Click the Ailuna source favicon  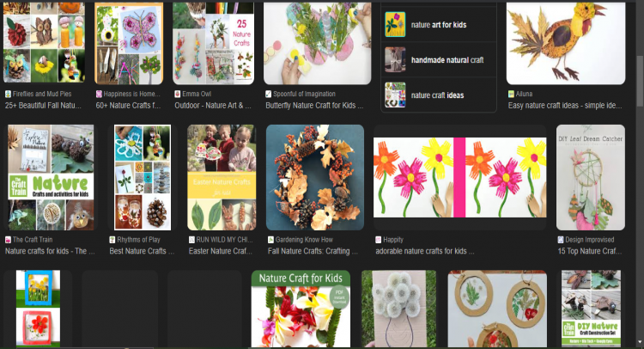click(x=511, y=95)
